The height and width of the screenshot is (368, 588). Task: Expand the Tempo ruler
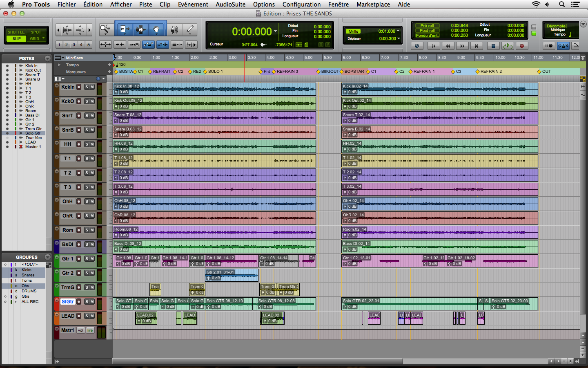pos(59,65)
